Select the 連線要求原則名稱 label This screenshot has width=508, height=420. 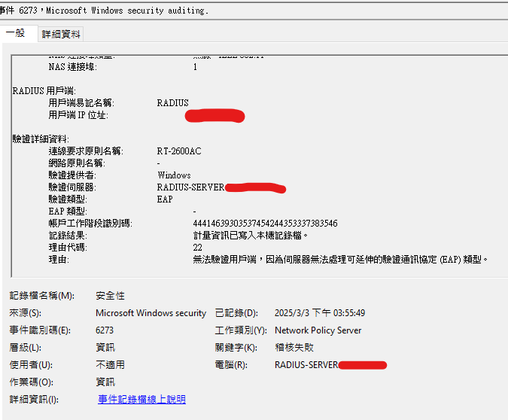(86, 151)
